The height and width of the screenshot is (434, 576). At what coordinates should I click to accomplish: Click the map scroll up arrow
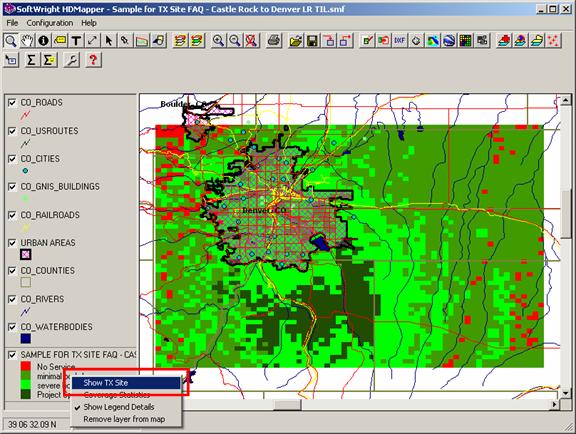click(x=566, y=100)
